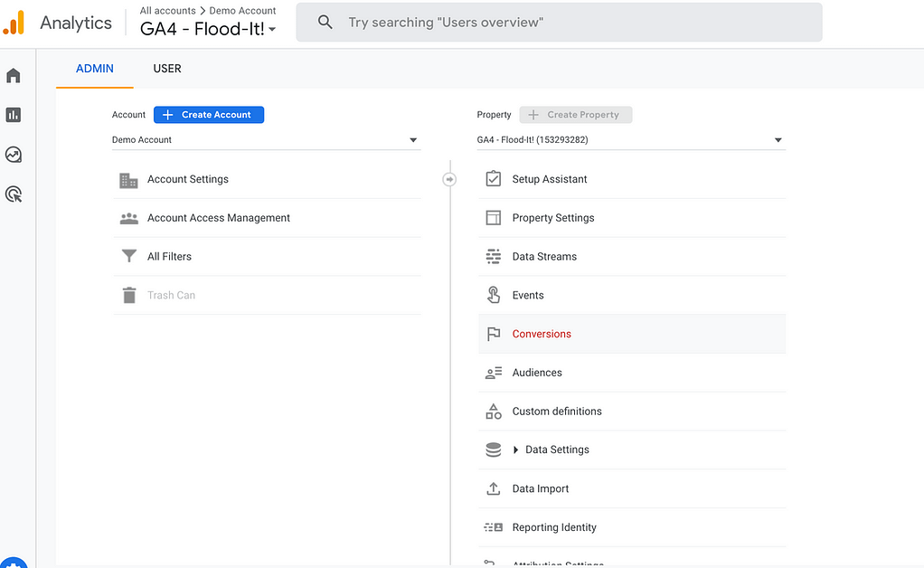Open the Reports bar chart icon

pos(13,115)
